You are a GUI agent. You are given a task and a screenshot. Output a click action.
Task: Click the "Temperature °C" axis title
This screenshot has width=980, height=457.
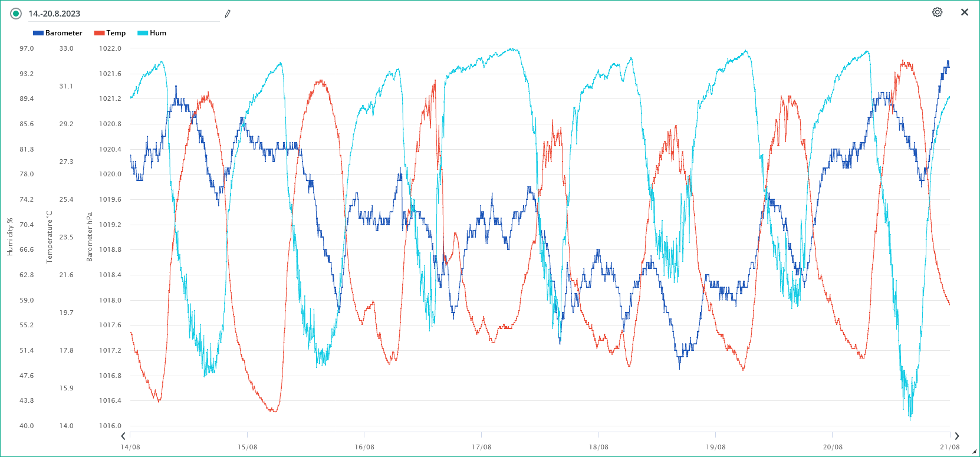pos(50,237)
